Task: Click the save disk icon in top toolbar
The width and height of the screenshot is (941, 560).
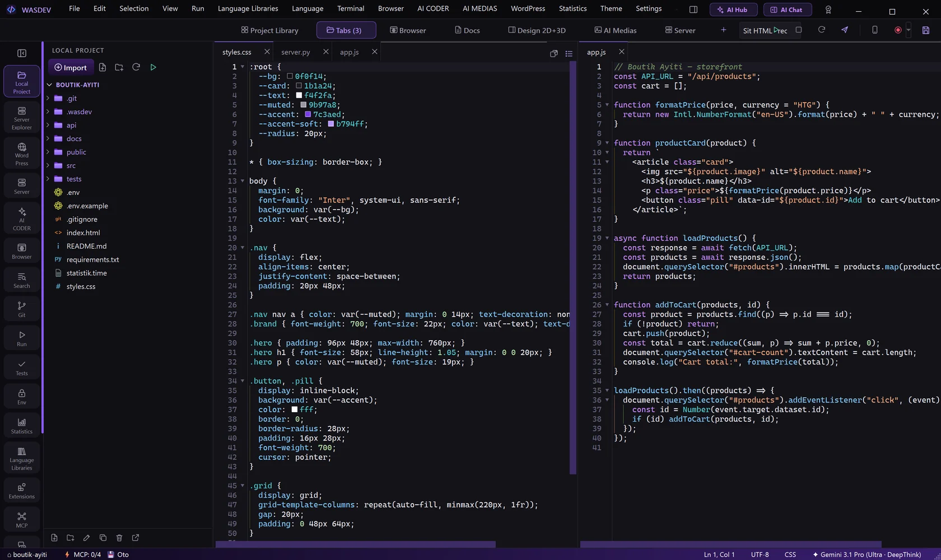Action: (x=926, y=30)
